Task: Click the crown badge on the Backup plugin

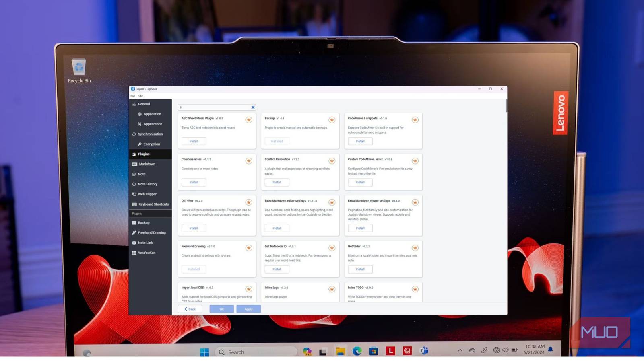Action: pos(332,119)
